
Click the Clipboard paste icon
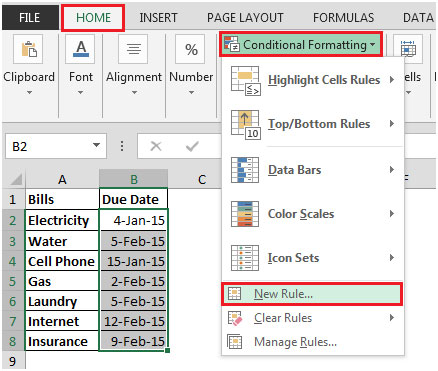tap(29, 49)
